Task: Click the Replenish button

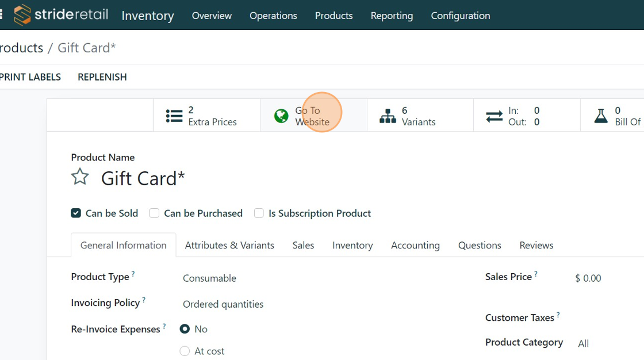Action: [102, 77]
